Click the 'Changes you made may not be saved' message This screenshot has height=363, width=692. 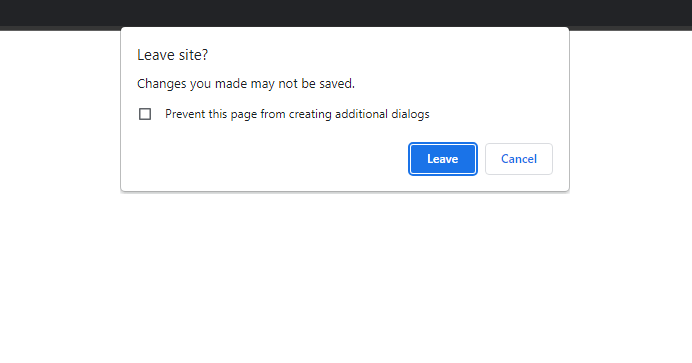tap(246, 83)
